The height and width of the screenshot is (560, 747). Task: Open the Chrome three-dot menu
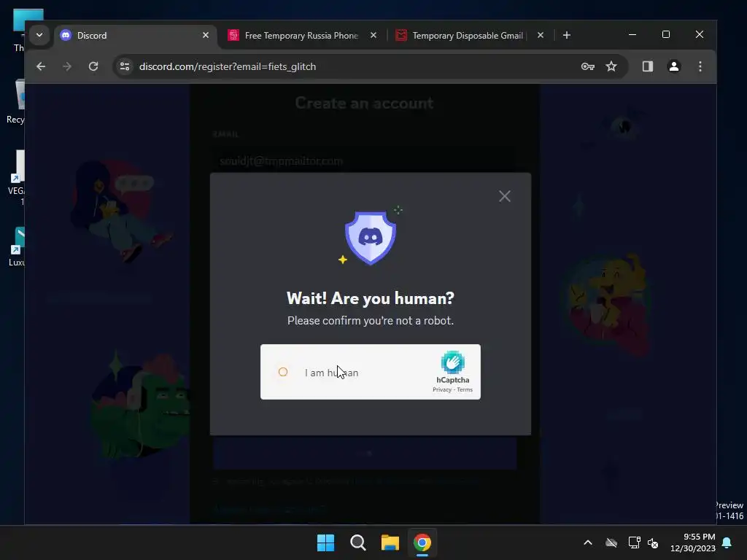pos(700,66)
